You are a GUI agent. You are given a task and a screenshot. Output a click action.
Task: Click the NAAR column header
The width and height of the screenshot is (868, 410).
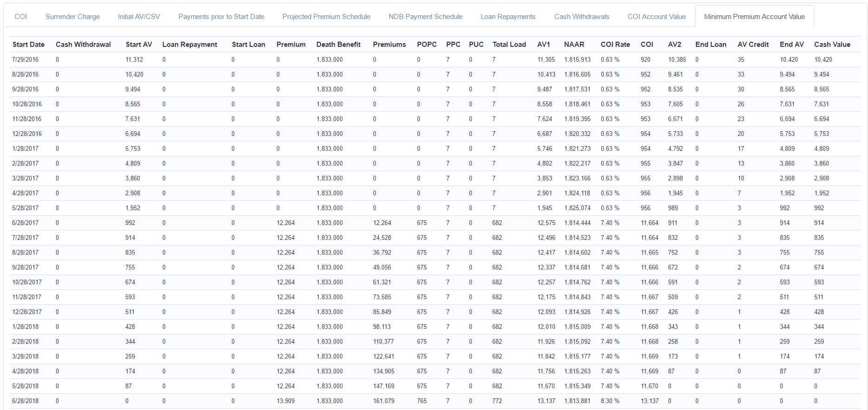574,45
